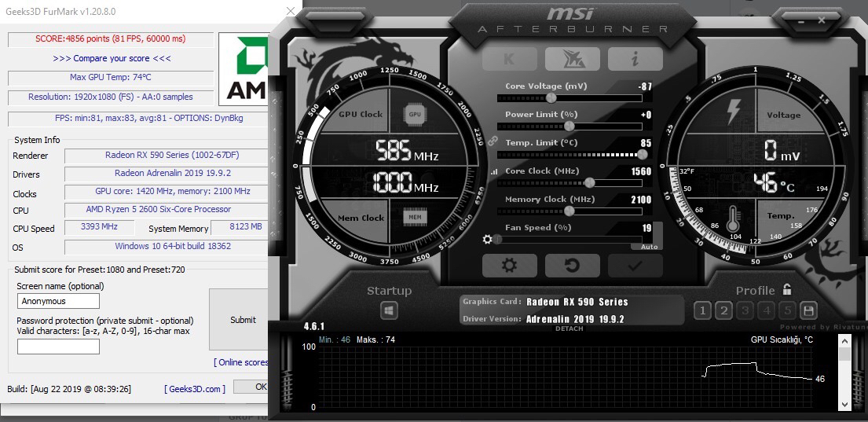868x422 pixels.
Task: Click the GPU core 1420 MHz clocks field
Action: tap(167, 192)
